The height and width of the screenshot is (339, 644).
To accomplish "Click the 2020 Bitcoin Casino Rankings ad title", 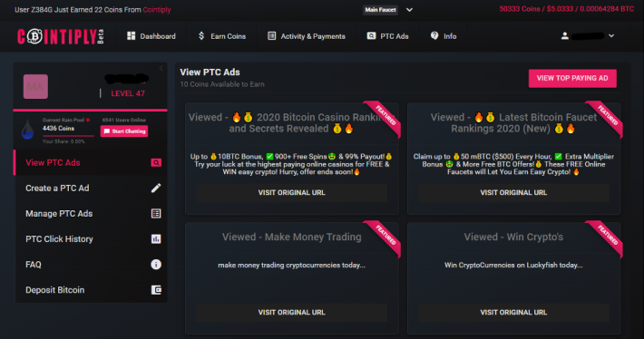I will [291, 122].
